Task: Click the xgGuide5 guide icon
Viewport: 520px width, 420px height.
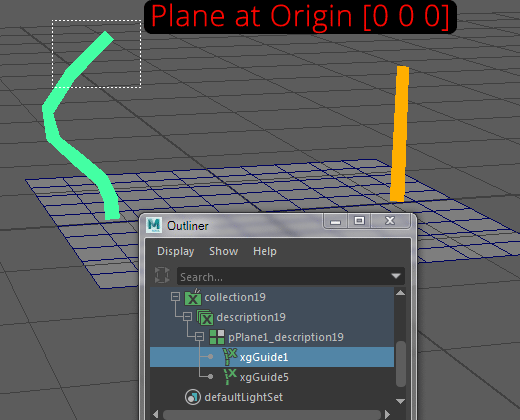Action: [x=230, y=377]
